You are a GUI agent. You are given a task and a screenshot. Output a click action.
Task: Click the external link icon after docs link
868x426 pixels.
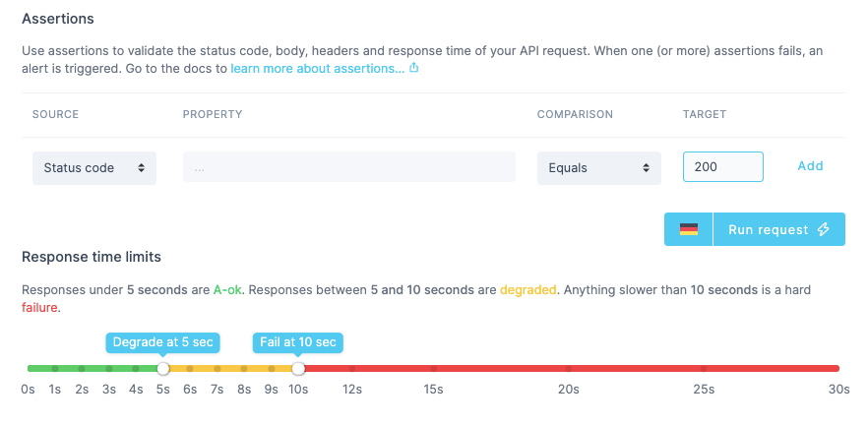click(x=414, y=69)
